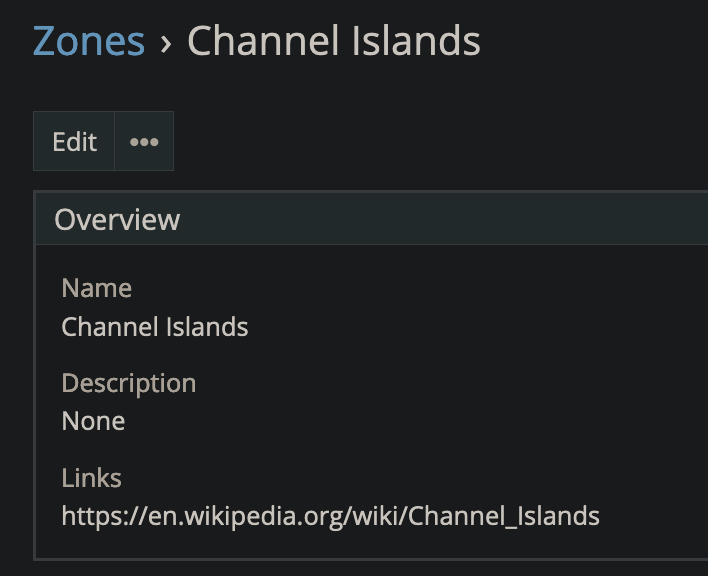Screen dimensions: 708x576
Task: Click the Channel_Islands part of the URL
Action: click(504, 516)
